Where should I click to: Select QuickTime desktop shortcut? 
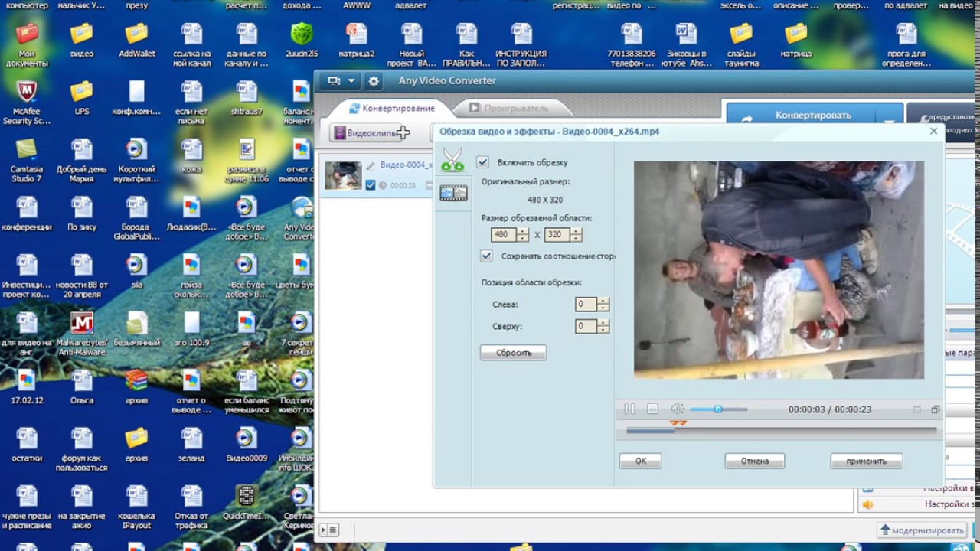coord(247,501)
